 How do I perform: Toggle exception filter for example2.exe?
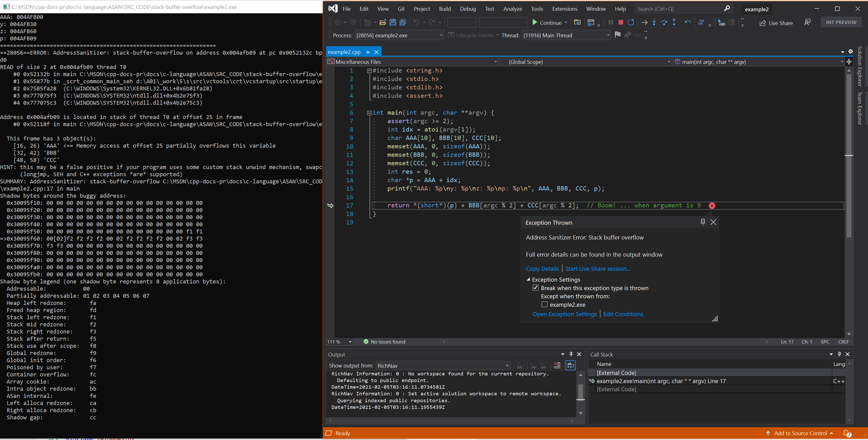click(x=543, y=304)
